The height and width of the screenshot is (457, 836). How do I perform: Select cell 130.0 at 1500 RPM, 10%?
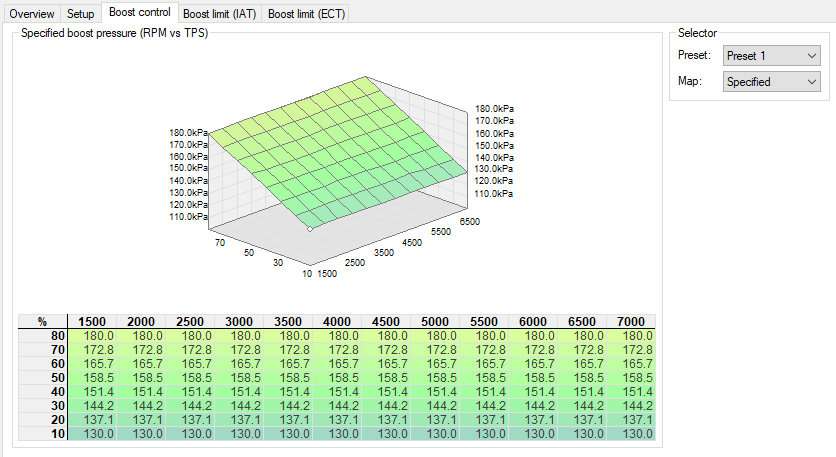[92, 434]
